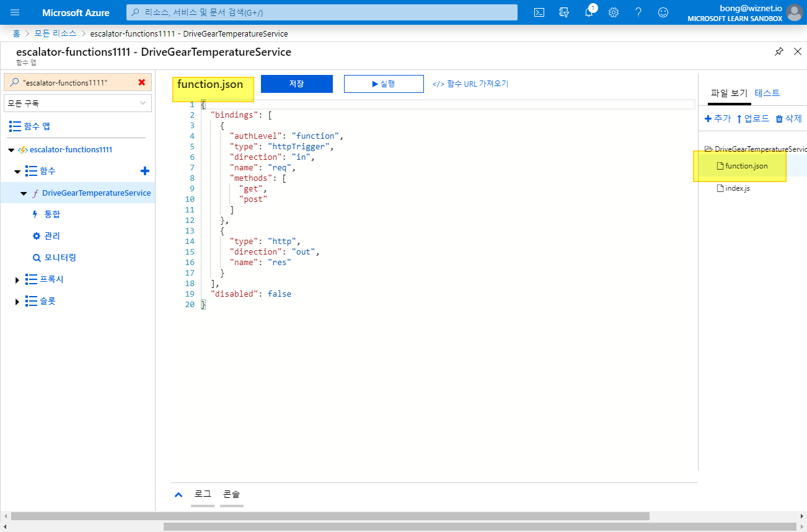Screen dimensions: 807x532
Task: Pin this blade to the dashboard
Action: coord(779,52)
